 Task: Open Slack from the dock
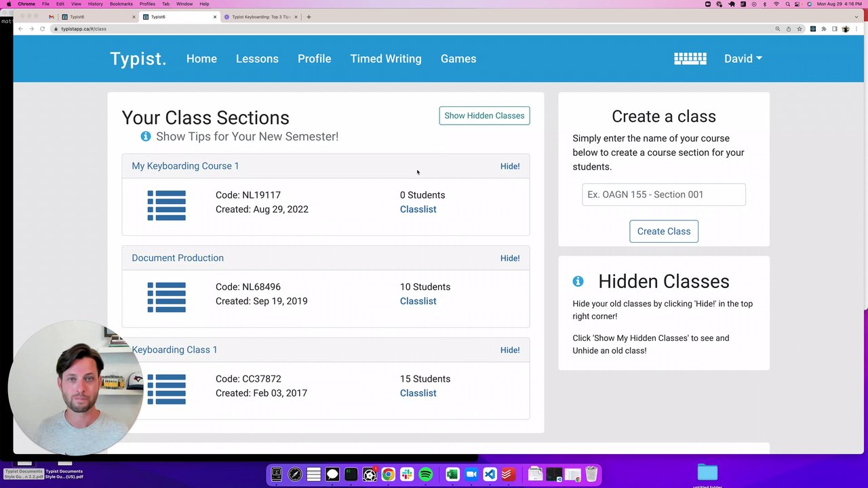pyautogui.click(x=407, y=474)
